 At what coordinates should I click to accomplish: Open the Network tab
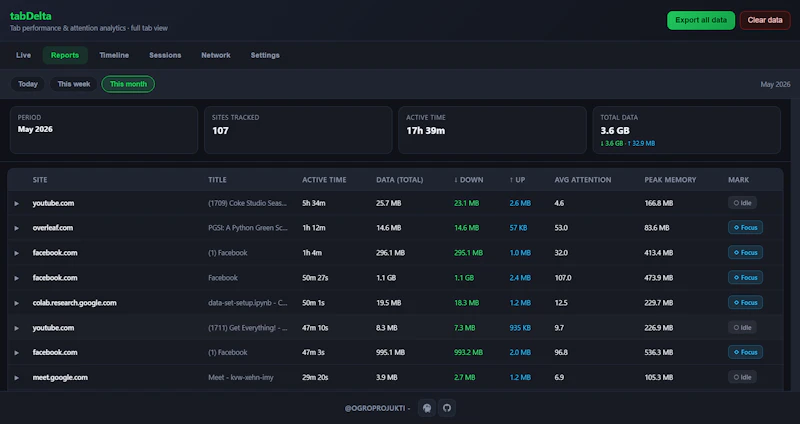(x=216, y=55)
